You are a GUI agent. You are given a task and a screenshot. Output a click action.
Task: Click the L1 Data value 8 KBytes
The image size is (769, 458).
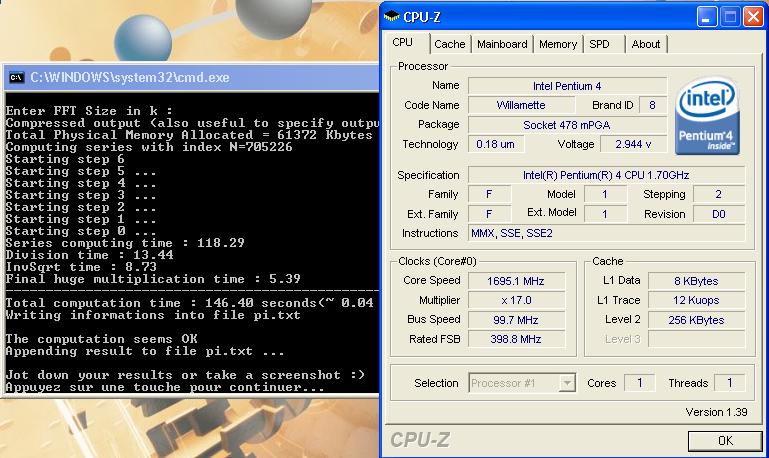(696, 281)
